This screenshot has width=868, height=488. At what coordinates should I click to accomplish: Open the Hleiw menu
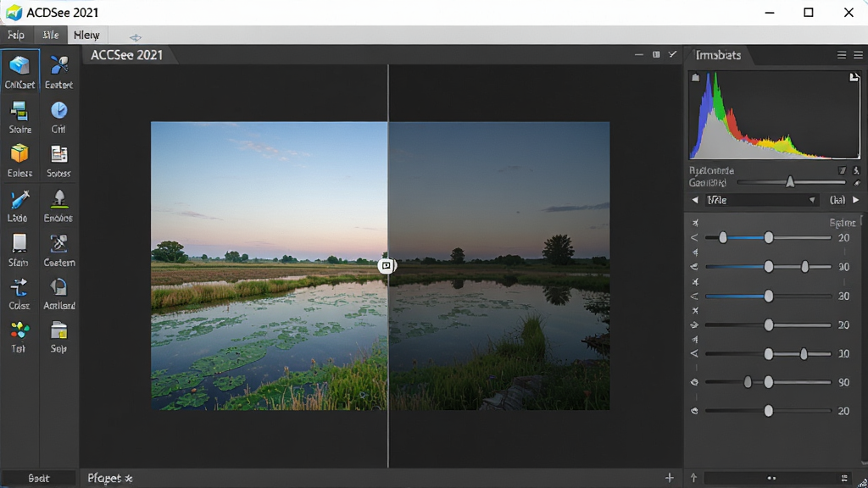pyautogui.click(x=87, y=35)
